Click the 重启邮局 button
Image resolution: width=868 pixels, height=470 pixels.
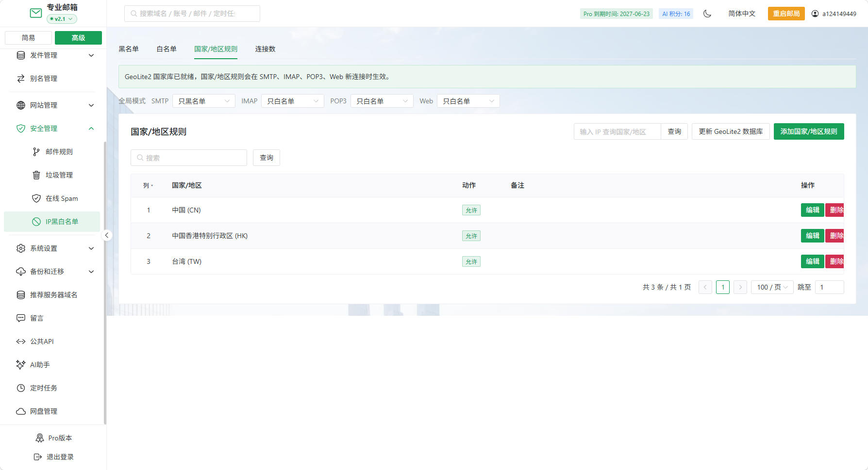pos(786,14)
